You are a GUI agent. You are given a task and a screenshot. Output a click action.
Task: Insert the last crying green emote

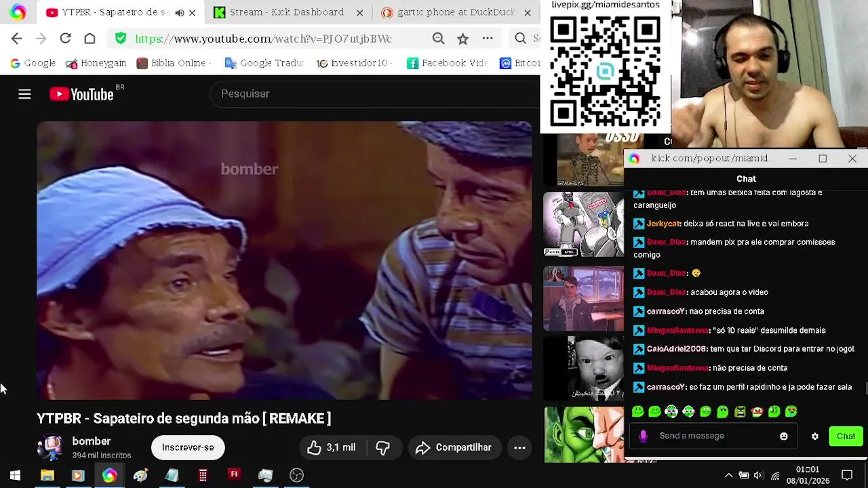tap(791, 411)
